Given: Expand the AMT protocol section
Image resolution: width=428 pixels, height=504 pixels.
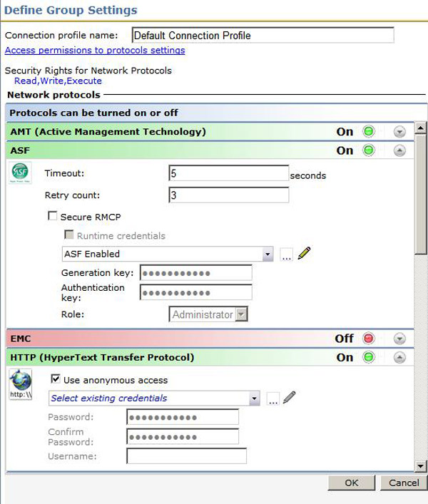Looking at the screenshot, I should click(399, 132).
